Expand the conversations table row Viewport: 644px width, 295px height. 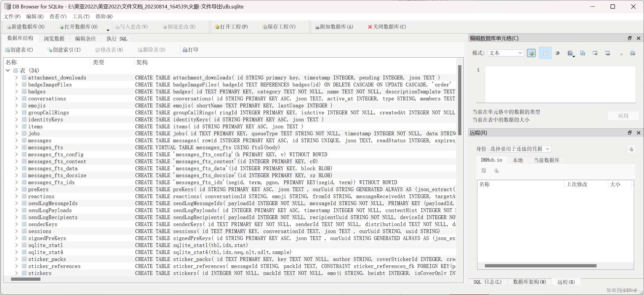point(16,99)
